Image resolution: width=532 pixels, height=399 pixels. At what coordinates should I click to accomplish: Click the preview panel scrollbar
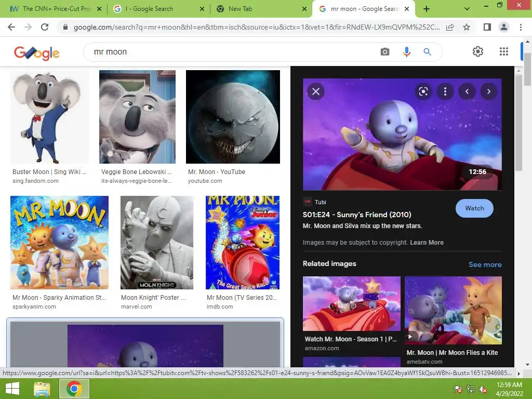(x=518, y=122)
